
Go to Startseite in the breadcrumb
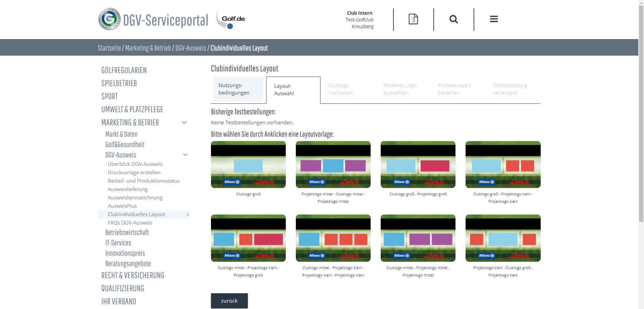[109, 48]
